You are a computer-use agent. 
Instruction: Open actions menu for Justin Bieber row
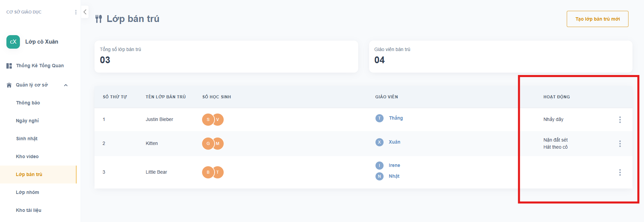click(x=620, y=120)
